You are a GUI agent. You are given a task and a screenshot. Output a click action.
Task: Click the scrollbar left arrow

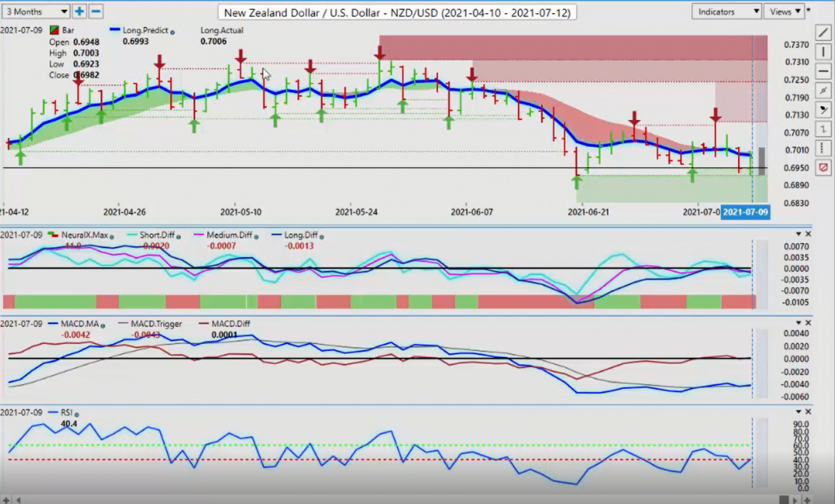pos(19,500)
